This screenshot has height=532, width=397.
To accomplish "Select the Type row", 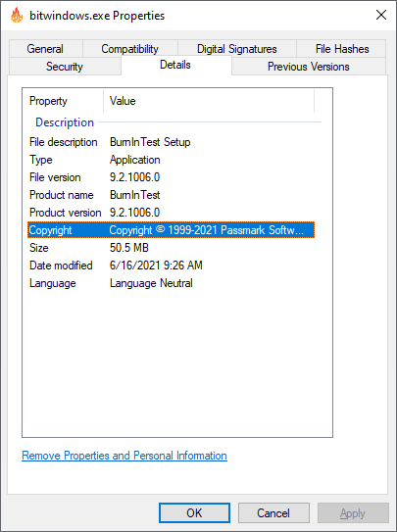I will (x=171, y=160).
